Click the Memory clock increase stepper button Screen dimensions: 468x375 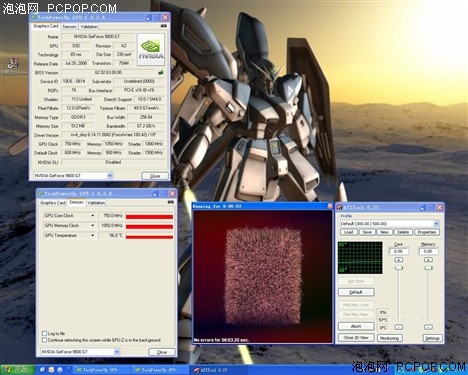pos(428,259)
